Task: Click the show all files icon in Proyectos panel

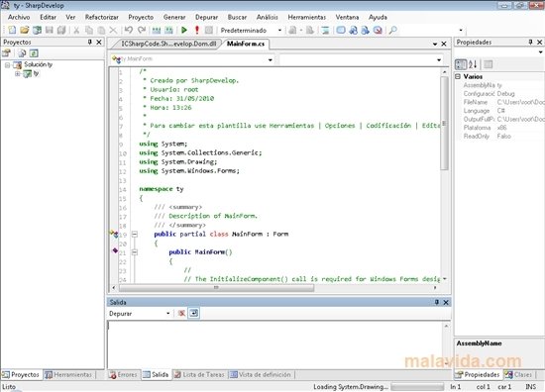Action: (22, 53)
